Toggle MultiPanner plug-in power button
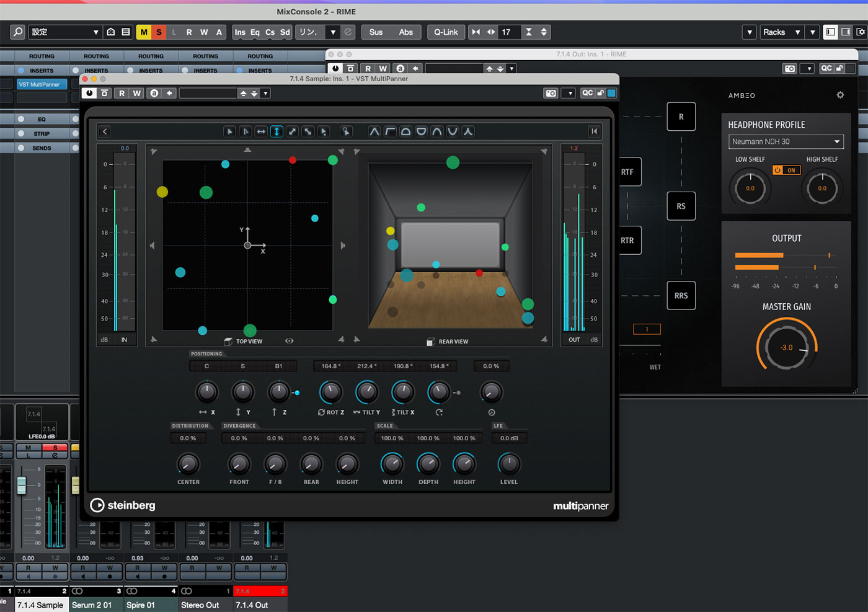This screenshot has height=612, width=868. [x=89, y=93]
